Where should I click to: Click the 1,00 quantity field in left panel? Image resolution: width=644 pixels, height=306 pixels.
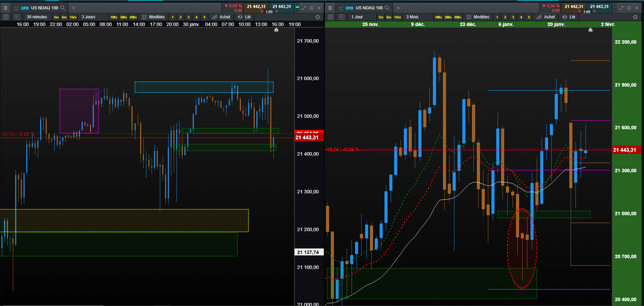[269, 11]
